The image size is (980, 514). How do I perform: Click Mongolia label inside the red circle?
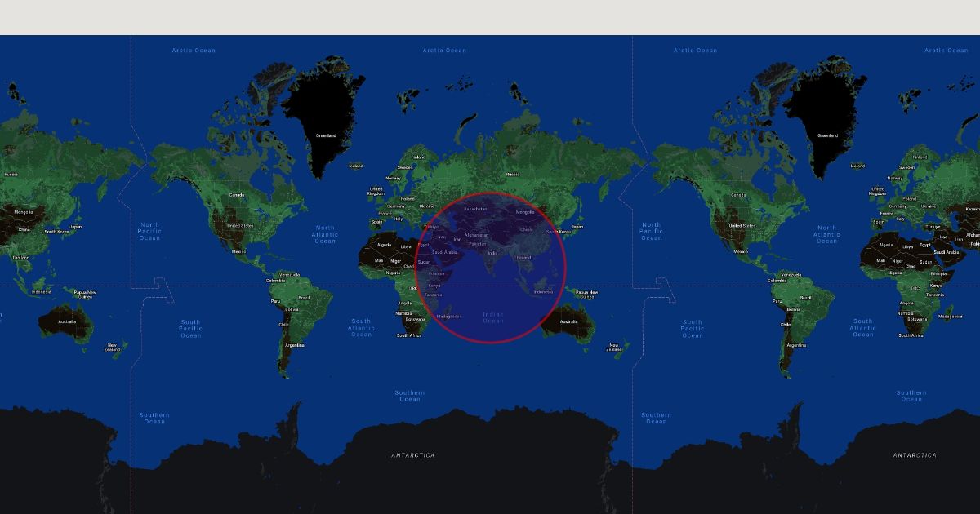pyautogui.click(x=525, y=212)
